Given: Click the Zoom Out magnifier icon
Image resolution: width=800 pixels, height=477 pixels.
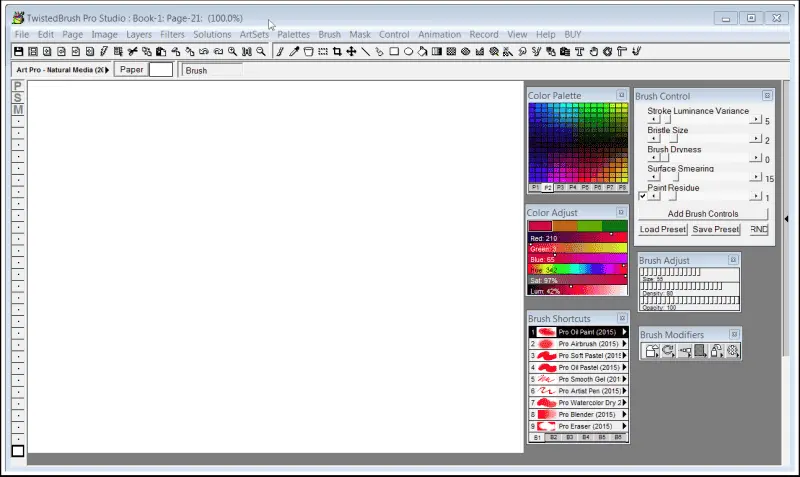Looking at the screenshot, I should point(261,52).
